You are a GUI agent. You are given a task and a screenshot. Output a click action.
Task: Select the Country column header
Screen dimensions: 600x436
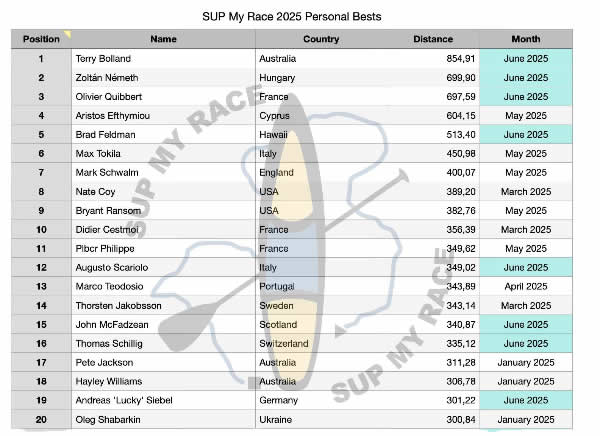tap(320, 40)
